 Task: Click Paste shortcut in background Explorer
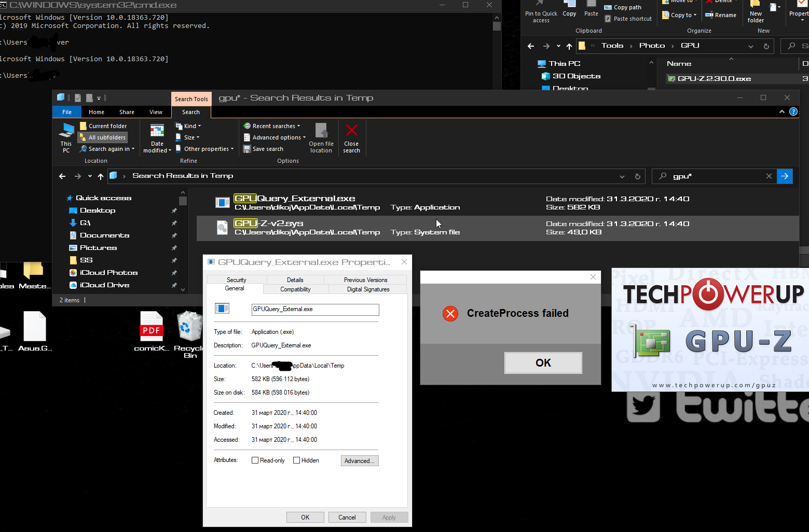coord(628,19)
